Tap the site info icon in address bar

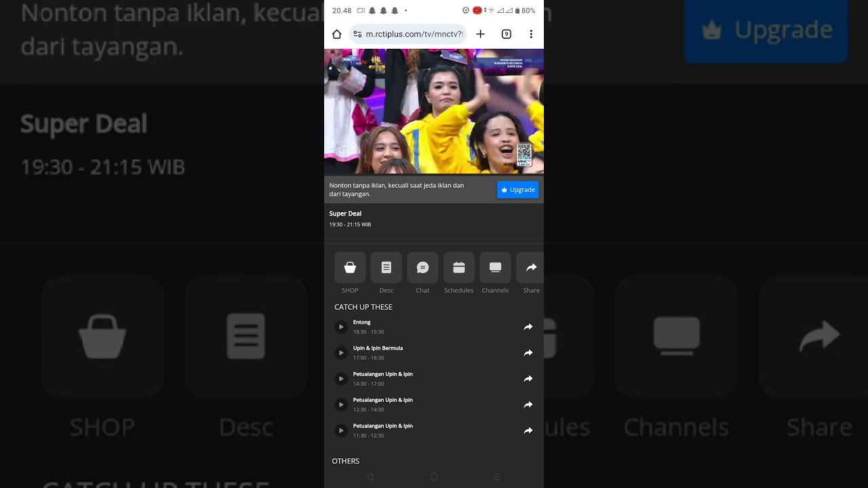(x=357, y=34)
